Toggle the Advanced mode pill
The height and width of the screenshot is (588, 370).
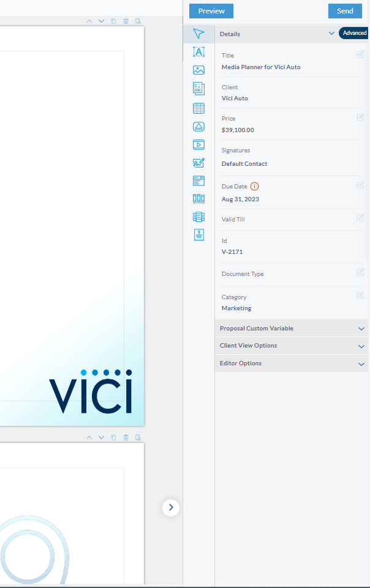tap(354, 33)
